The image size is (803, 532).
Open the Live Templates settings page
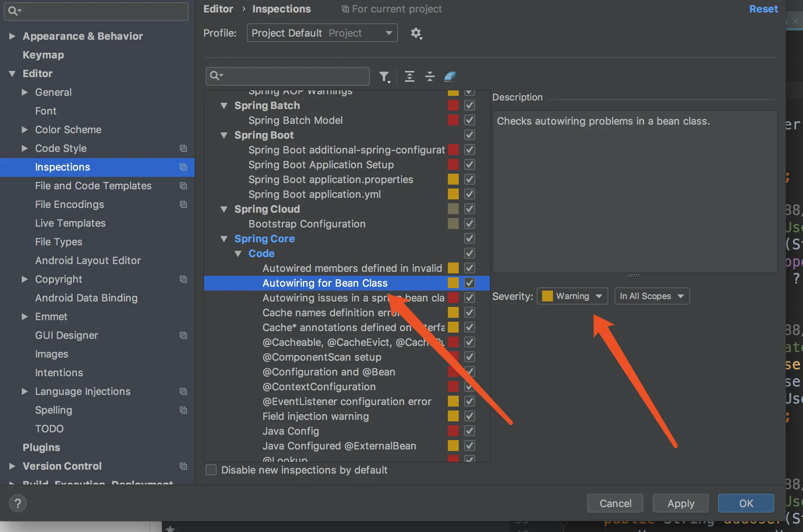tap(70, 223)
